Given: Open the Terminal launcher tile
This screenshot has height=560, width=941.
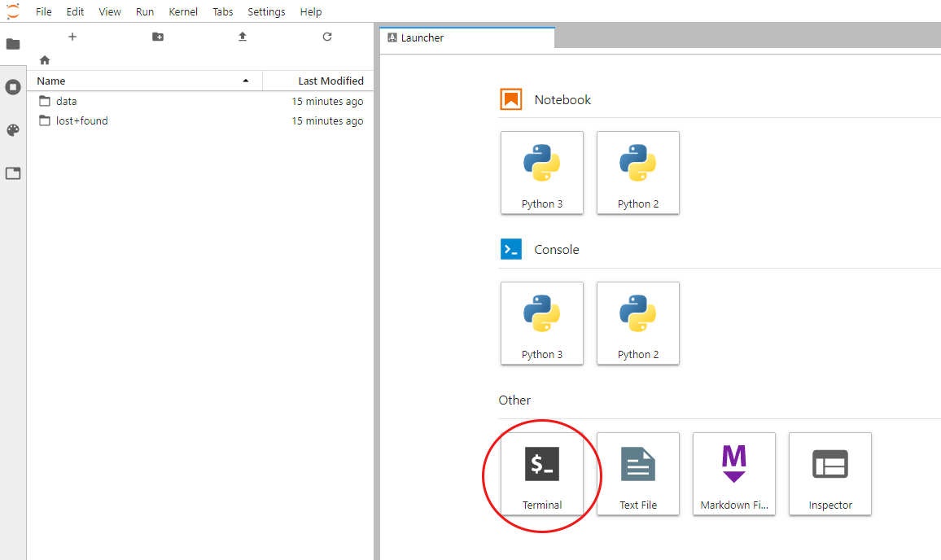Looking at the screenshot, I should pos(542,473).
